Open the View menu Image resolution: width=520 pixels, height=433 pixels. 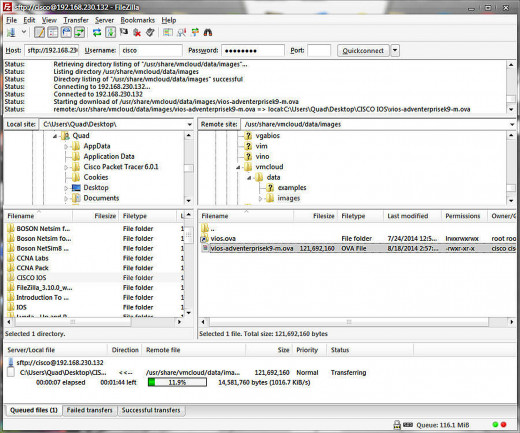[x=49, y=20]
